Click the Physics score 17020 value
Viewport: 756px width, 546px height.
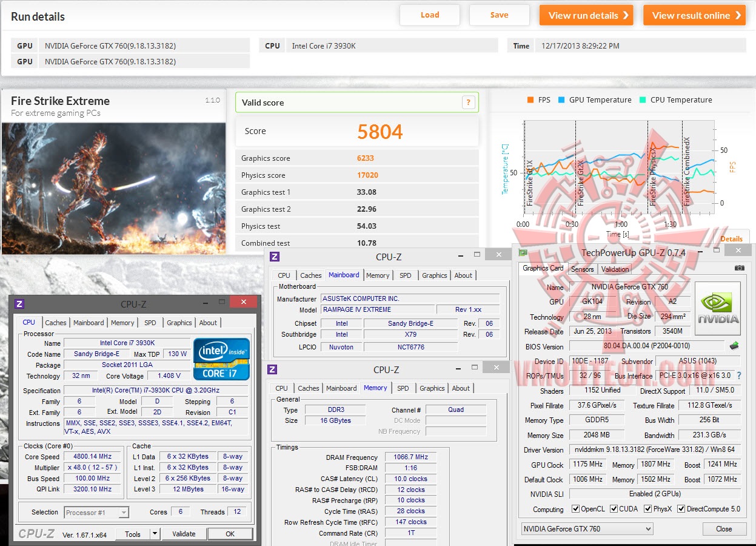click(367, 175)
